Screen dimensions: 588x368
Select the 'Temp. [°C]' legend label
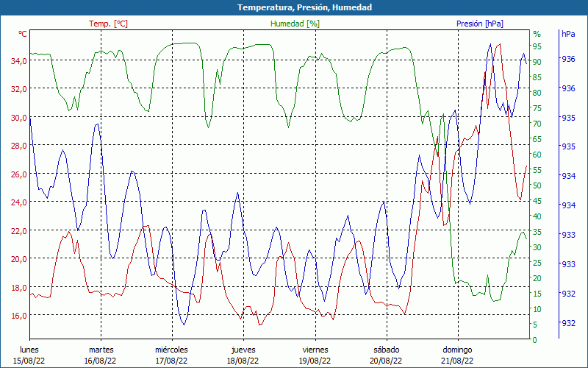click(108, 24)
